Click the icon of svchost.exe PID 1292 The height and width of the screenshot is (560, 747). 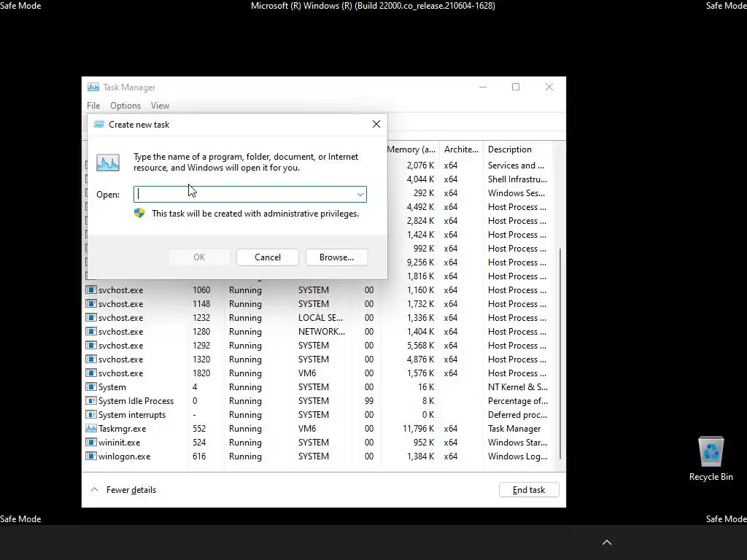click(x=91, y=345)
